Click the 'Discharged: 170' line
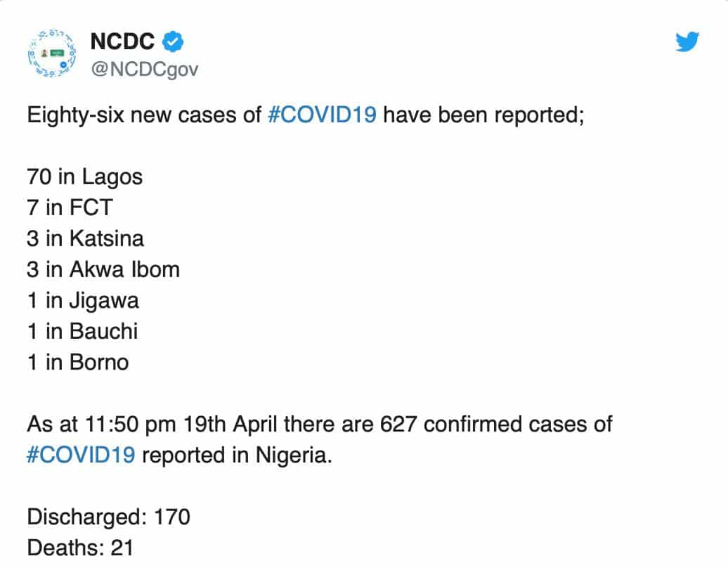Screen dimensions: 728x568 coord(108,517)
